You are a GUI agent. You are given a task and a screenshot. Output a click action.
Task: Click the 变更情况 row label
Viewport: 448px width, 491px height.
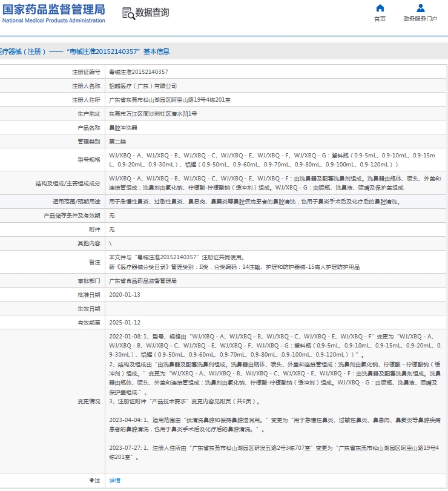[89, 401]
